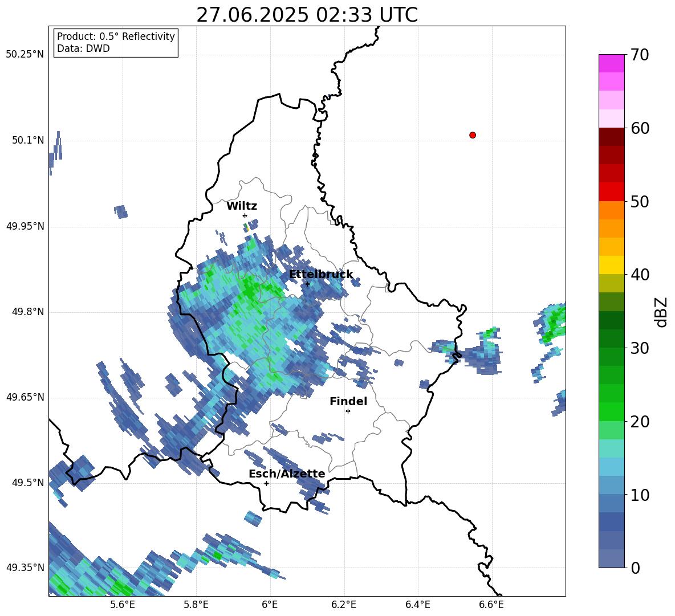Screen dimensions: 675x616
Task: Click the 49.5°N latitude label
Action: tap(28, 483)
